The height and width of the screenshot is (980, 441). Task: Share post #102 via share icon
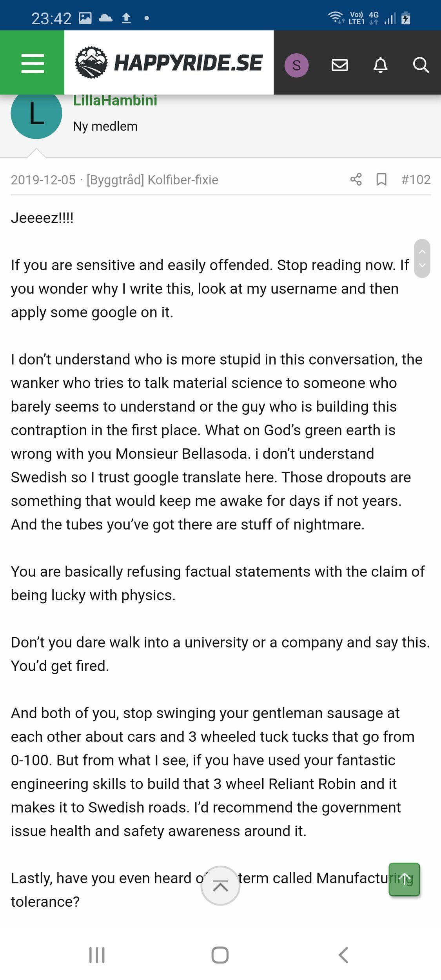(x=356, y=180)
